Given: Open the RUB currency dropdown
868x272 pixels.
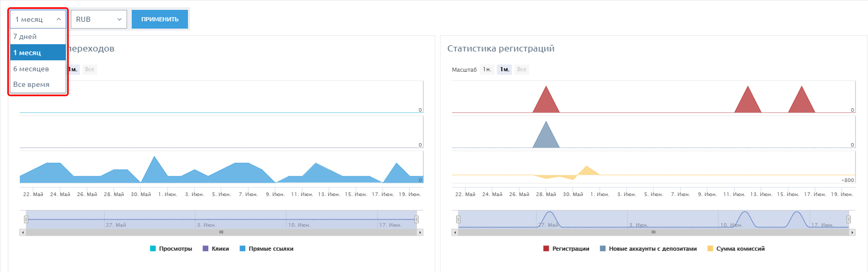Looking at the screenshot, I should tap(99, 19).
